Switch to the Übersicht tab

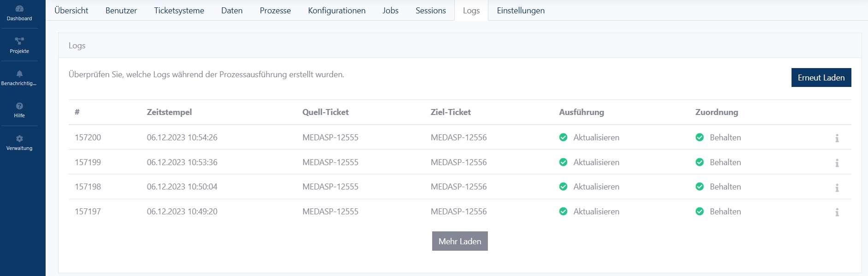click(x=71, y=11)
